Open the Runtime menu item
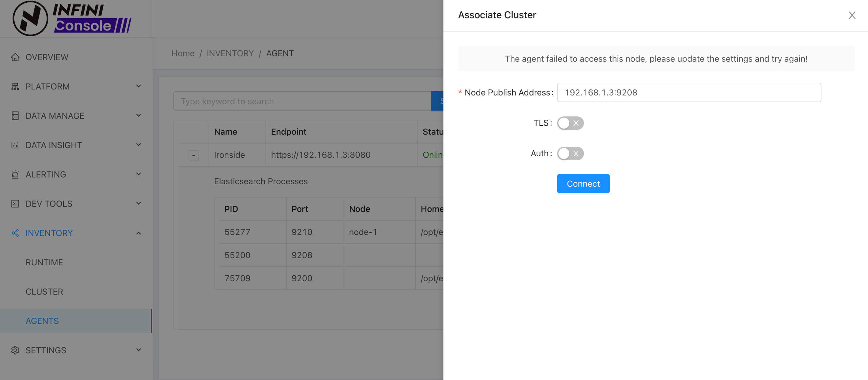 pos(44,262)
